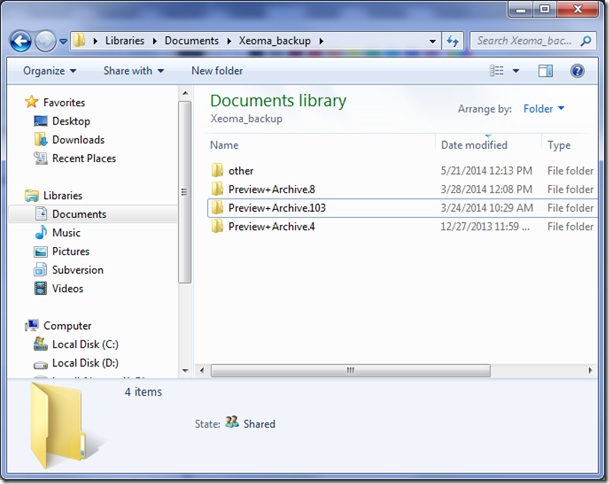Open the Music library
The width and height of the screenshot is (609, 484).
coord(66,233)
